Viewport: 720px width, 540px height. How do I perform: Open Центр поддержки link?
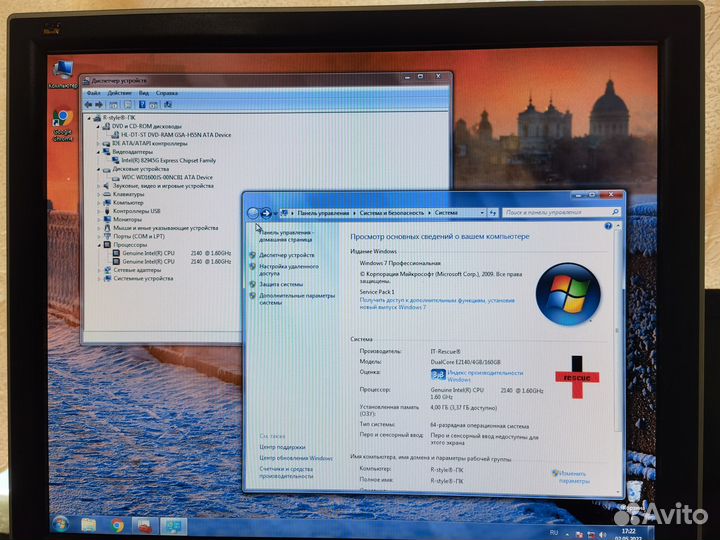(282, 447)
